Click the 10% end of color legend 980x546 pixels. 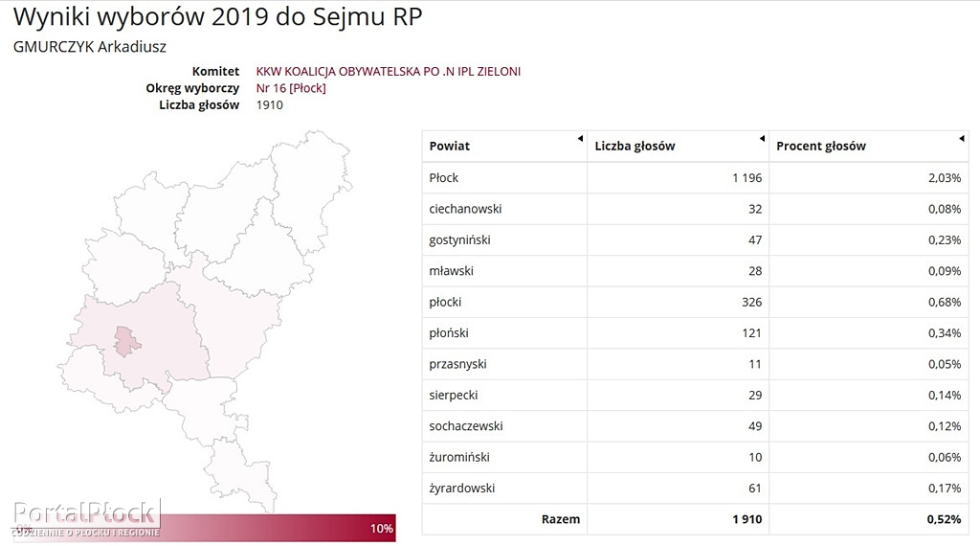[x=381, y=529]
